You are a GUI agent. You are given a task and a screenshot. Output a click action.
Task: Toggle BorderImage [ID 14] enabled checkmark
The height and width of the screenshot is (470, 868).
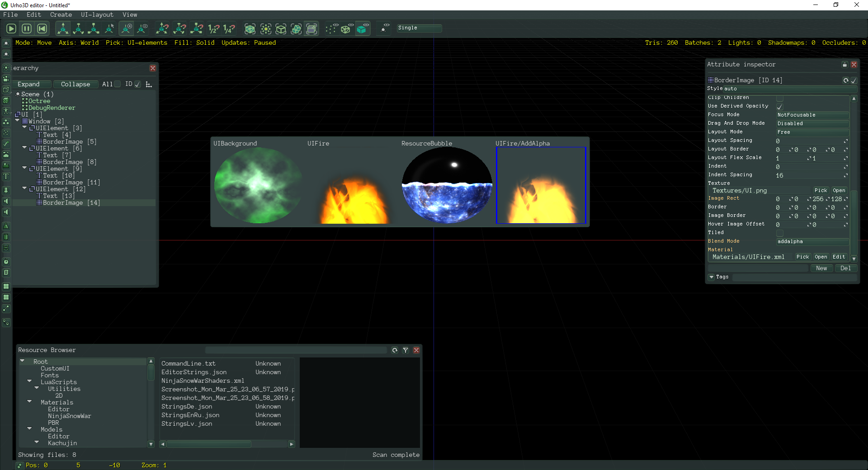click(854, 80)
